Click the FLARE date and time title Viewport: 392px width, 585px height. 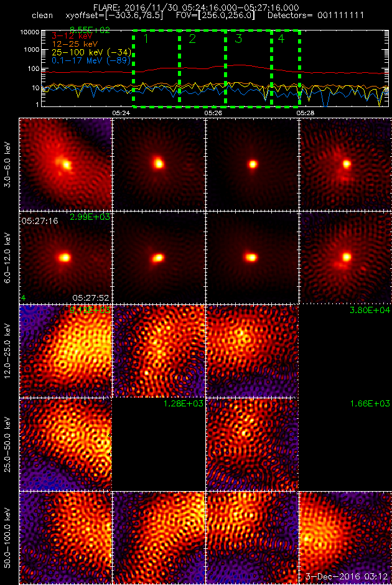(x=195, y=8)
